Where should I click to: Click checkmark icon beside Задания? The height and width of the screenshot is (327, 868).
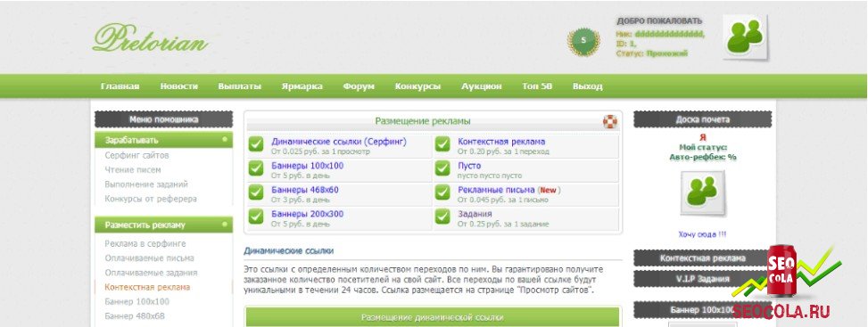pyautogui.click(x=442, y=217)
